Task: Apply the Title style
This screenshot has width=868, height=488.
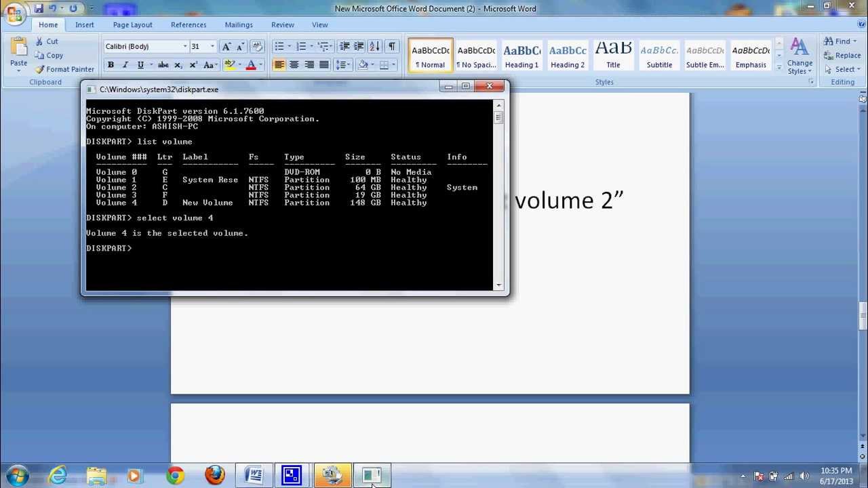Action: pyautogui.click(x=613, y=56)
